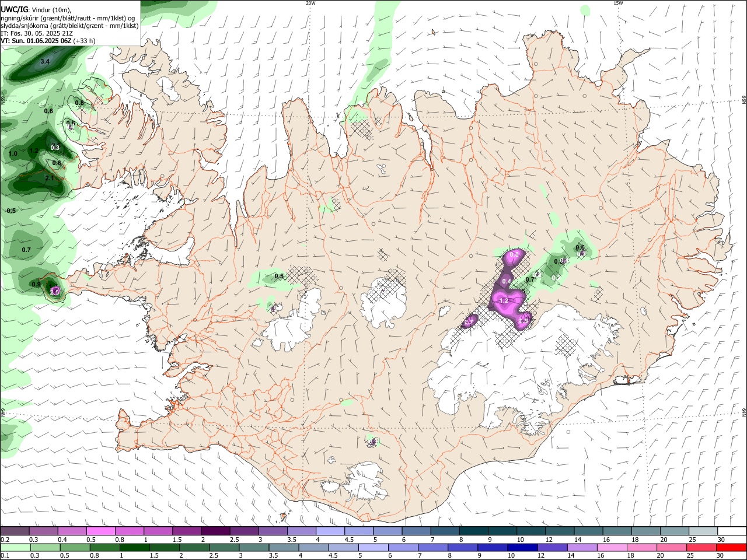Image resolution: width=747 pixels, height=560 pixels.
Task: Pick the bright magenta swatch above label 0.5
Action: pos(101,531)
